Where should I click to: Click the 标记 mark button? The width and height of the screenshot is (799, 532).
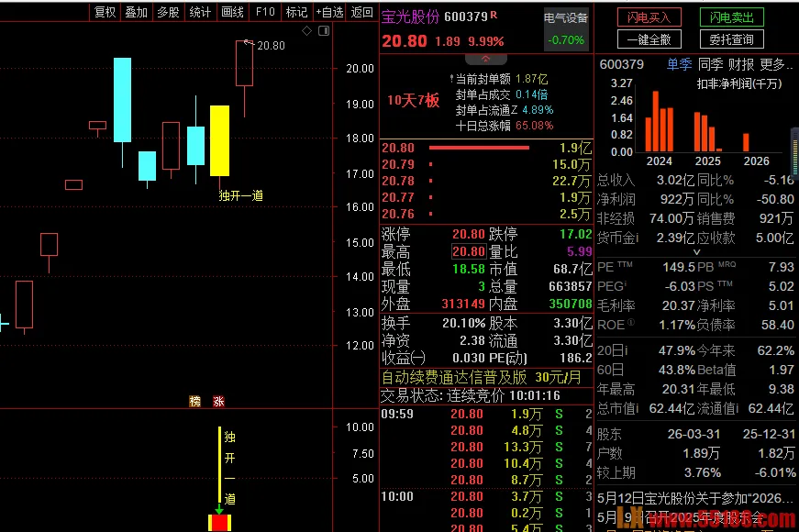click(x=296, y=12)
